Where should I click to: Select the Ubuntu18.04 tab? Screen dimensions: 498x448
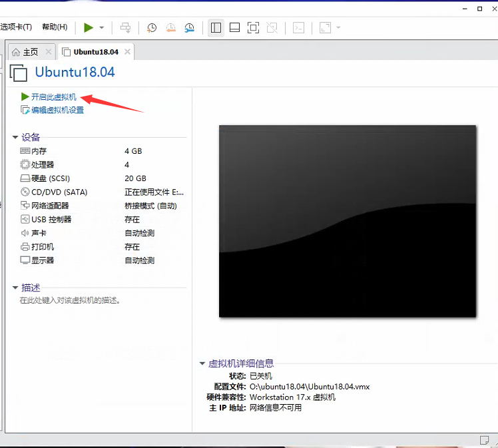coord(96,52)
